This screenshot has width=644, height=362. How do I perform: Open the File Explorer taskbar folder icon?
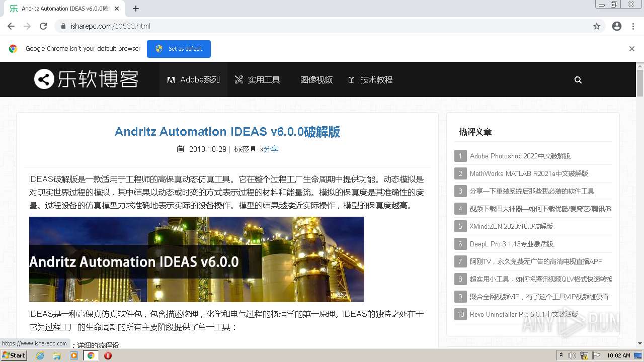click(57, 355)
